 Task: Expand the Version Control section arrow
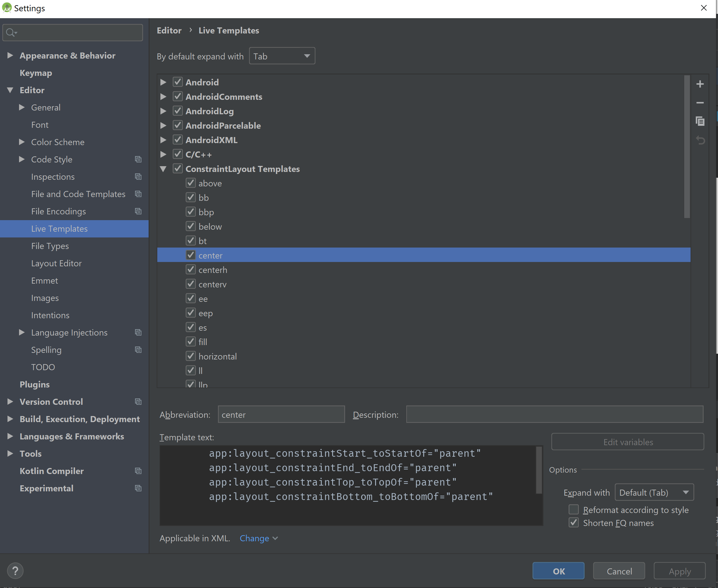click(x=10, y=401)
